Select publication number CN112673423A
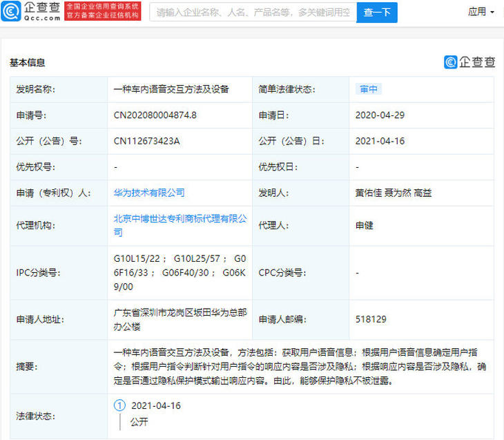This screenshot has height=440, width=504. (x=146, y=141)
